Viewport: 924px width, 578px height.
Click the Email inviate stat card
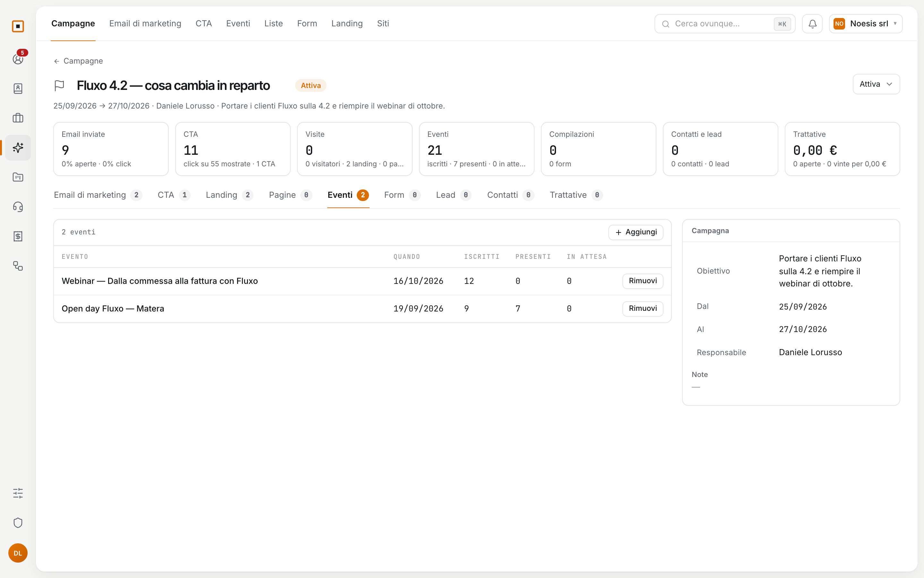click(111, 149)
